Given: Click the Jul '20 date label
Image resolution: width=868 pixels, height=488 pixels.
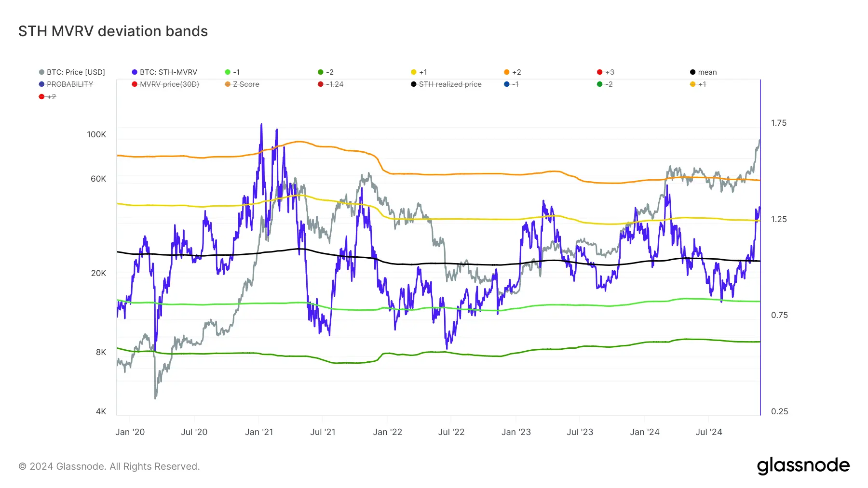Looking at the screenshot, I should pyautogui.click(x=194, y=432).
